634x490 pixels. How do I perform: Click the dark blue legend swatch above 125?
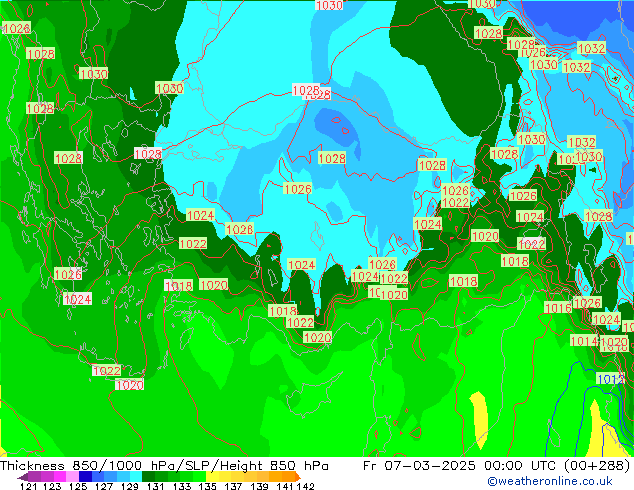(x=85, y=477)
